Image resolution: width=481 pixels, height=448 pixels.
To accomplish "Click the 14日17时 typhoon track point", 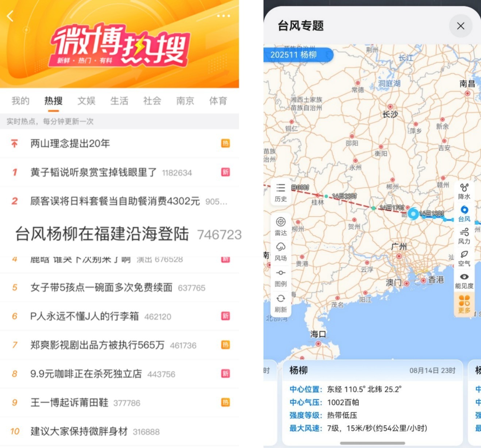I will point(373,208).
